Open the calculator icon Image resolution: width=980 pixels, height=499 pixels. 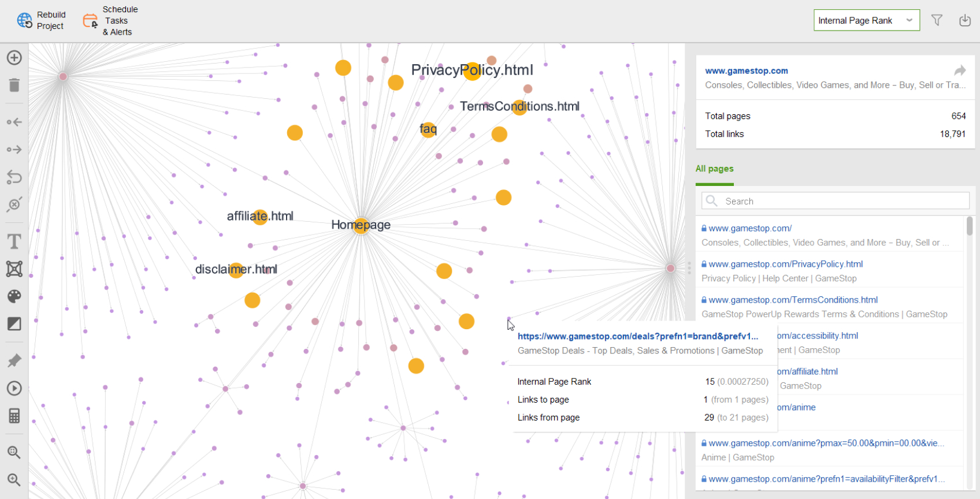coord(14,416)
